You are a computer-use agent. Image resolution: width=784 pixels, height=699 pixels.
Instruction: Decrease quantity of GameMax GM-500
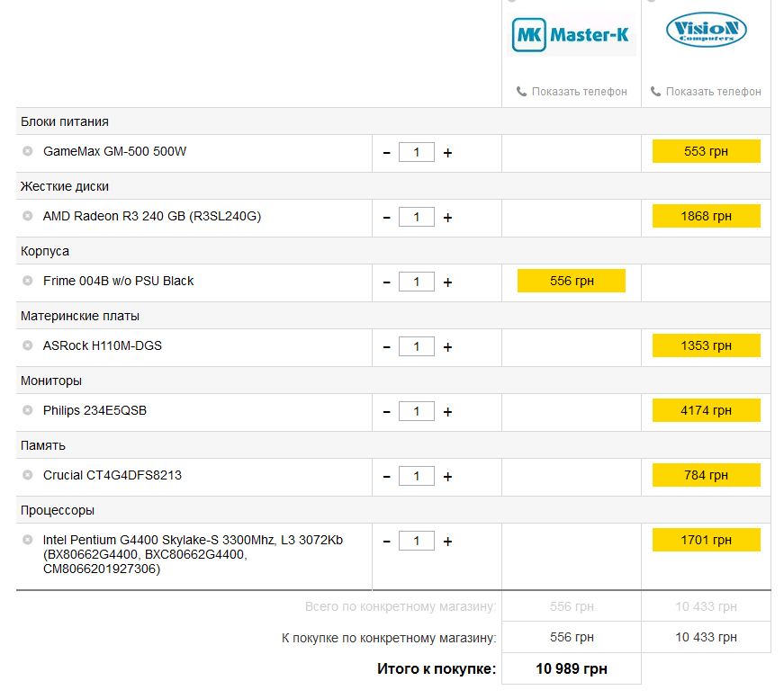[386, 153]
